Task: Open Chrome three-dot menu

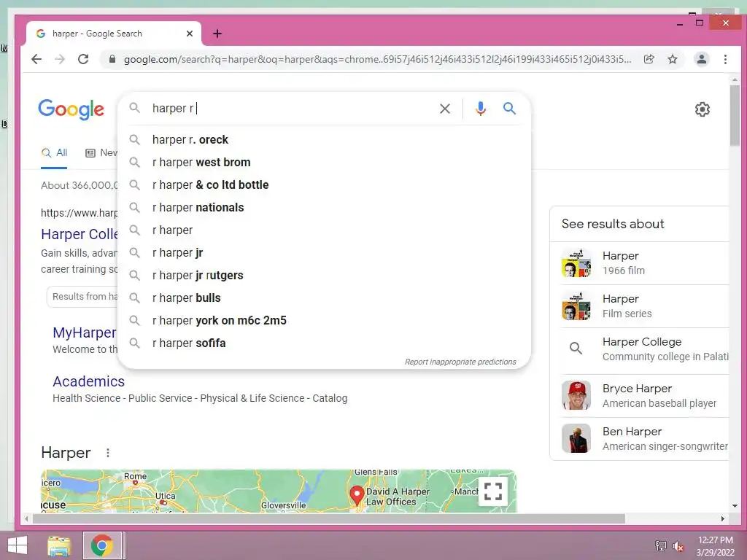Action: [725, 59]
